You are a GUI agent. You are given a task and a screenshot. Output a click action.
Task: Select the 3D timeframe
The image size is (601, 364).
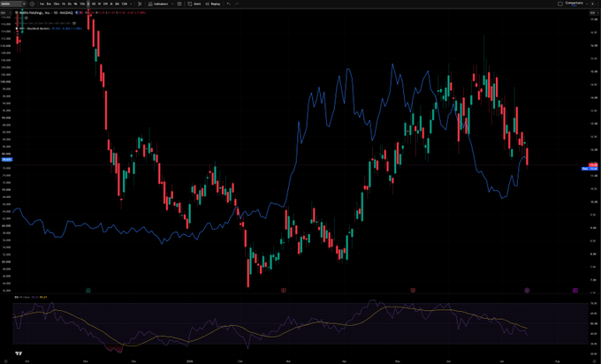94,4
